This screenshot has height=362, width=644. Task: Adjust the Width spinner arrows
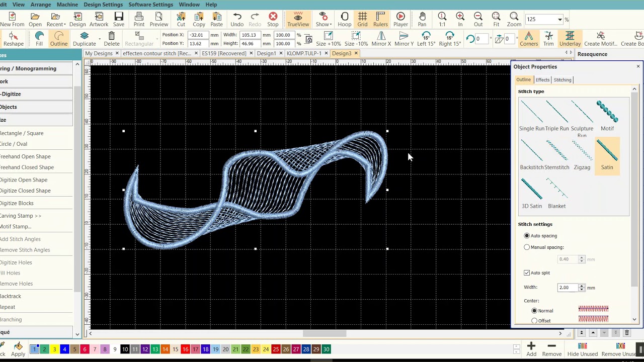[582, 288]
